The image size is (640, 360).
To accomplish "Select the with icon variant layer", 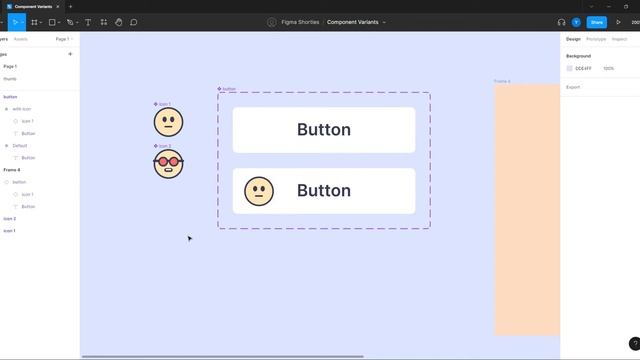I will point(22,109).
